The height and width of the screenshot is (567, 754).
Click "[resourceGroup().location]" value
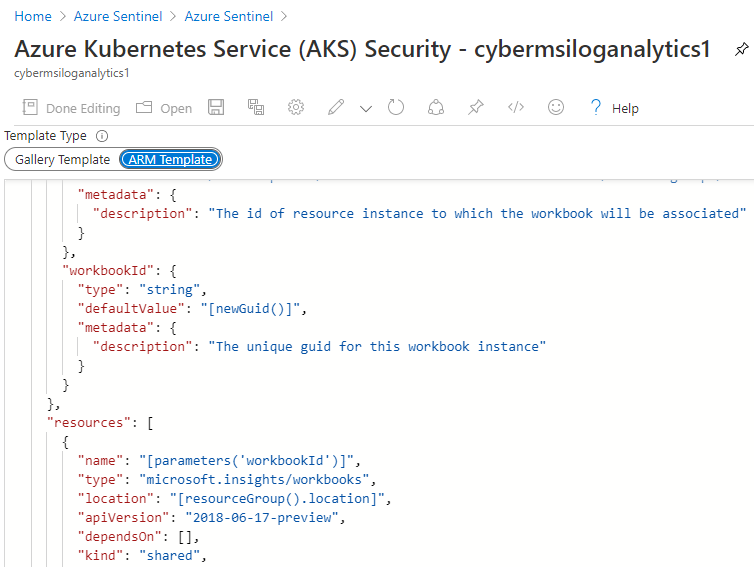277,499
